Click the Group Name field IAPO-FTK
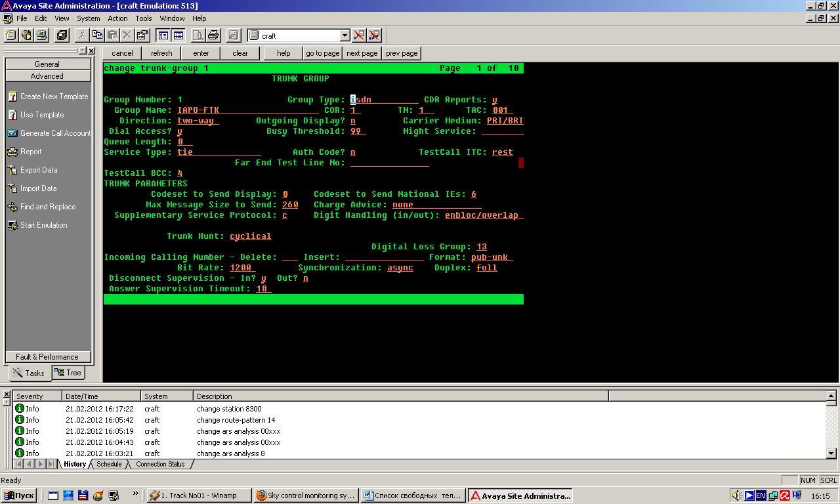The image size is (840, 504). coord(248,110)
